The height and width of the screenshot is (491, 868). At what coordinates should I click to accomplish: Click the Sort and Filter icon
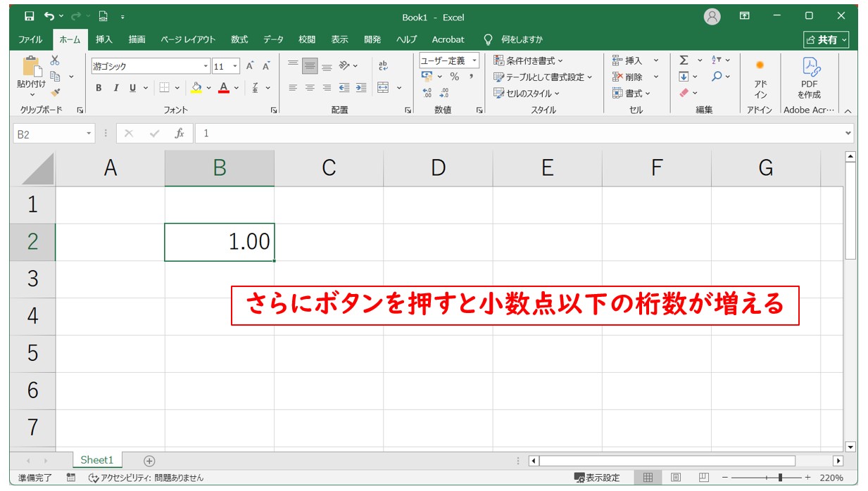pyautogui.click(x=717, y=60)
